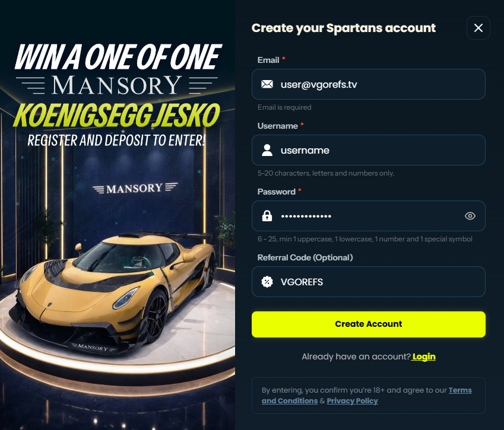Click into the Password input field

tap(369, 216)
